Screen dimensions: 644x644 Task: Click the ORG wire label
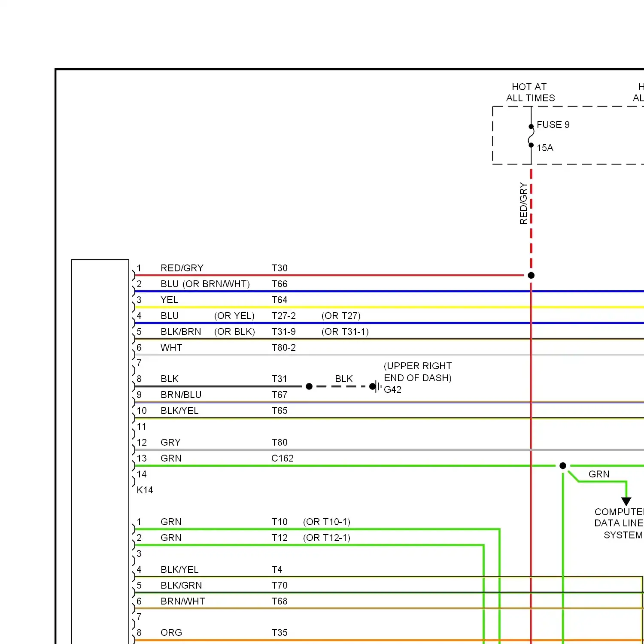tap(171, 632)
